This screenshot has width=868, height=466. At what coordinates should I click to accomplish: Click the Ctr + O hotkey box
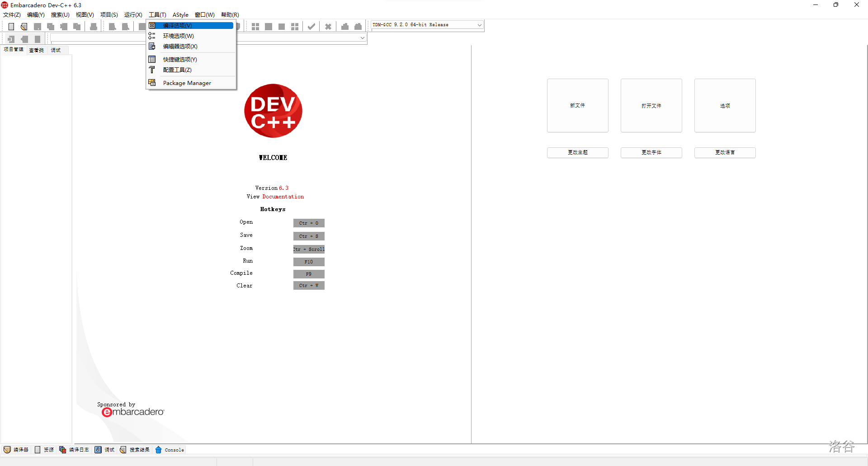click(x=309, y=223)
